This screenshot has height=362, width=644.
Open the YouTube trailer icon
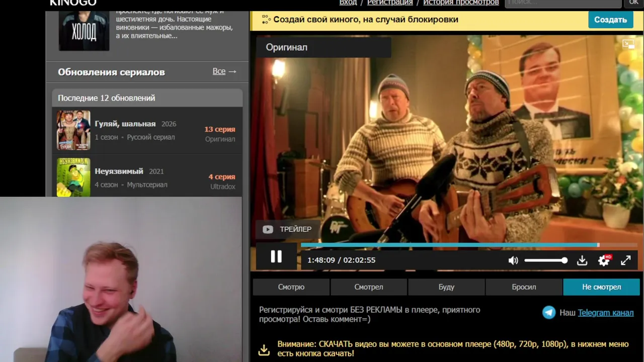268,229
